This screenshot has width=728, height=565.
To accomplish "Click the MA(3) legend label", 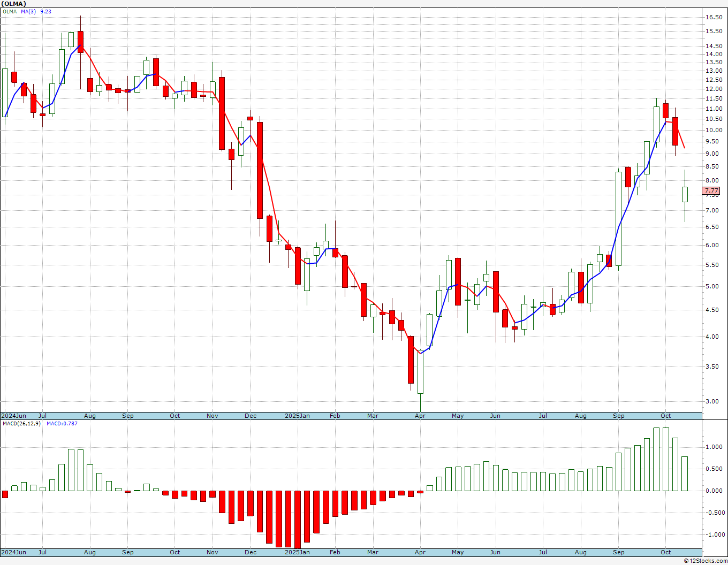I will pos(28,11).
